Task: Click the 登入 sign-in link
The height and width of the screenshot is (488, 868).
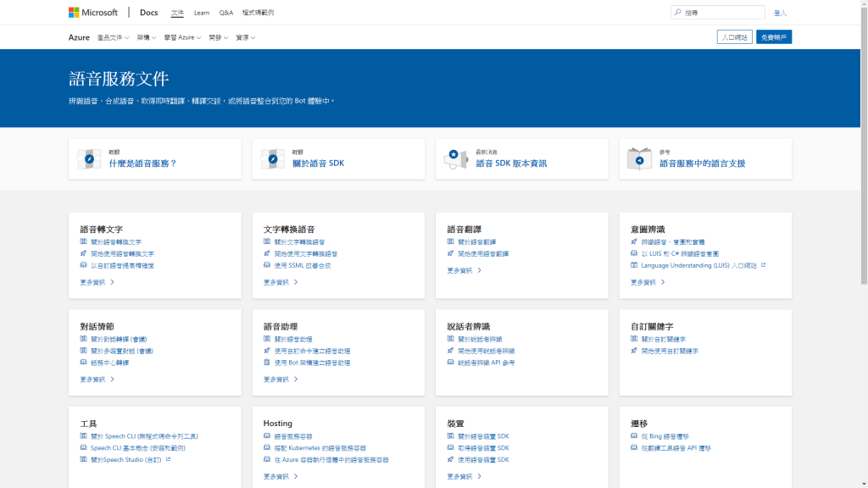Action: tap(780, 13)
